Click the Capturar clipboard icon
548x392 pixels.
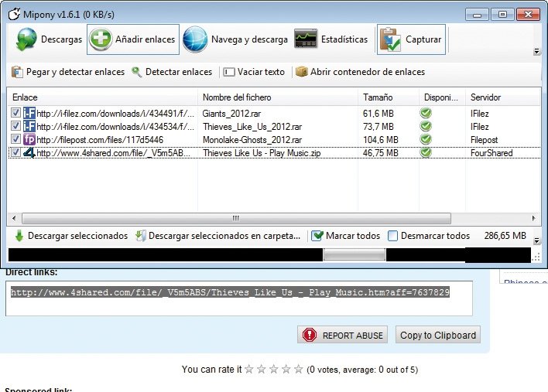(390, 39)
